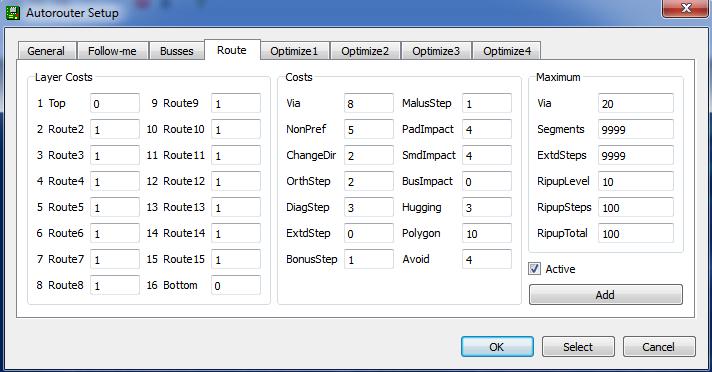
Task: Select the Route tab
Action: pos(232,50)
